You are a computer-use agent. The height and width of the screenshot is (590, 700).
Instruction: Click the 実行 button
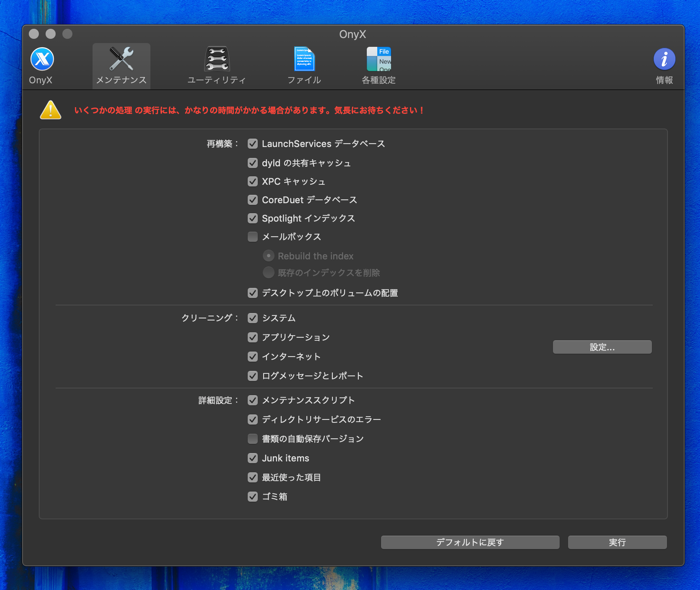[617, 542]
